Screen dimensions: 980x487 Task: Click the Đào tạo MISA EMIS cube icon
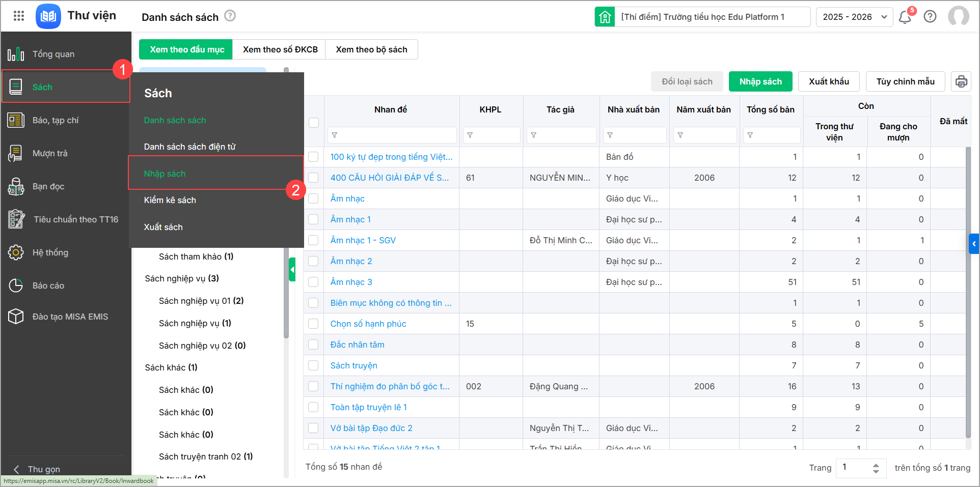[16, 317]
